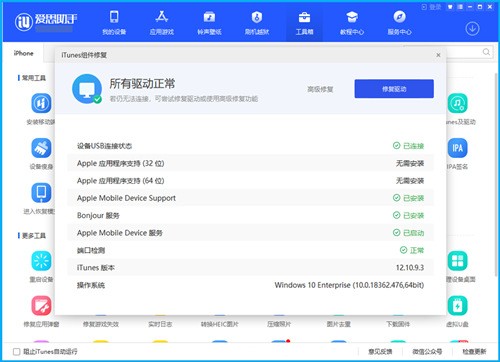Toggle 阻止iTunes自动运行 checkbox
The height and width of the screenshot is (362, 500).
pyautogui.click(x=16, y=352)
